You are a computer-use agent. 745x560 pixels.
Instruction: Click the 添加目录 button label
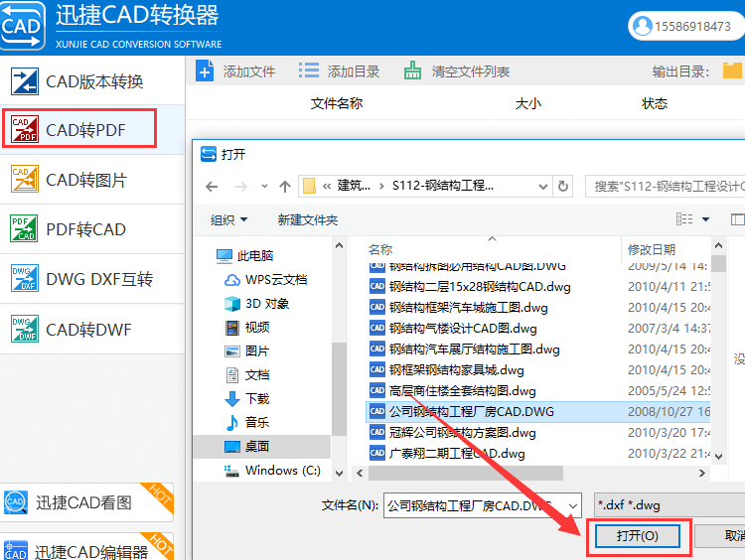(x=354, y=71)
